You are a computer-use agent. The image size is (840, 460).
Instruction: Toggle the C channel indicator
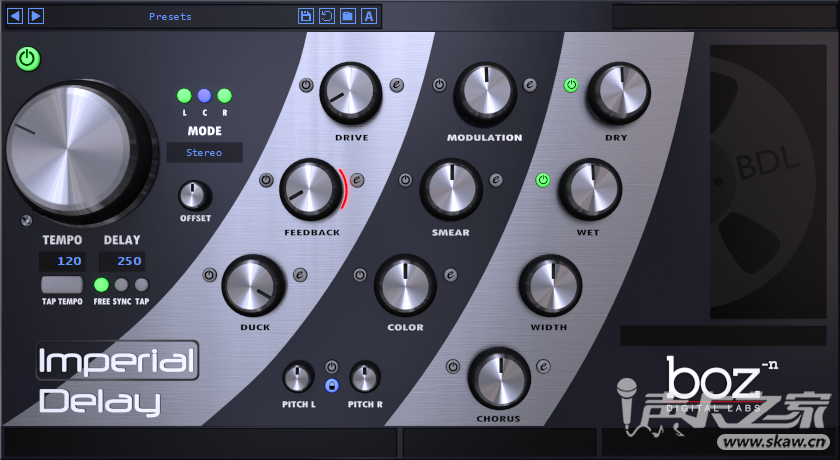[204, 96]
